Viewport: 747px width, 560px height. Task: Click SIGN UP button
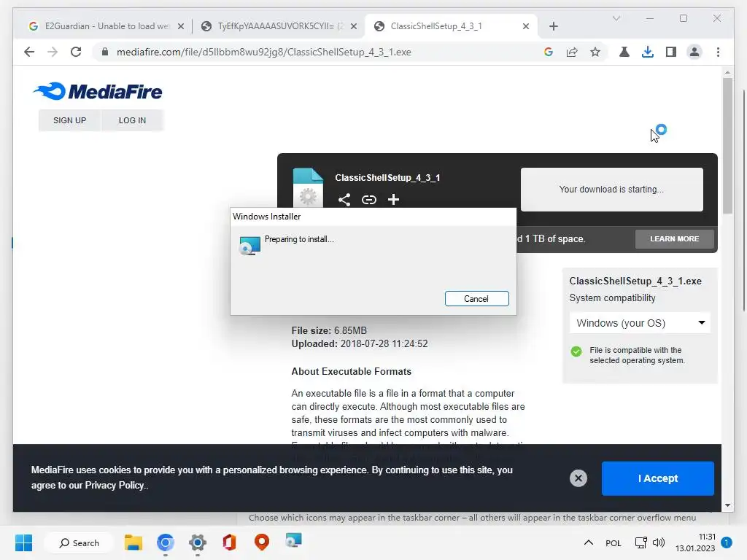(x=69, y=120)
